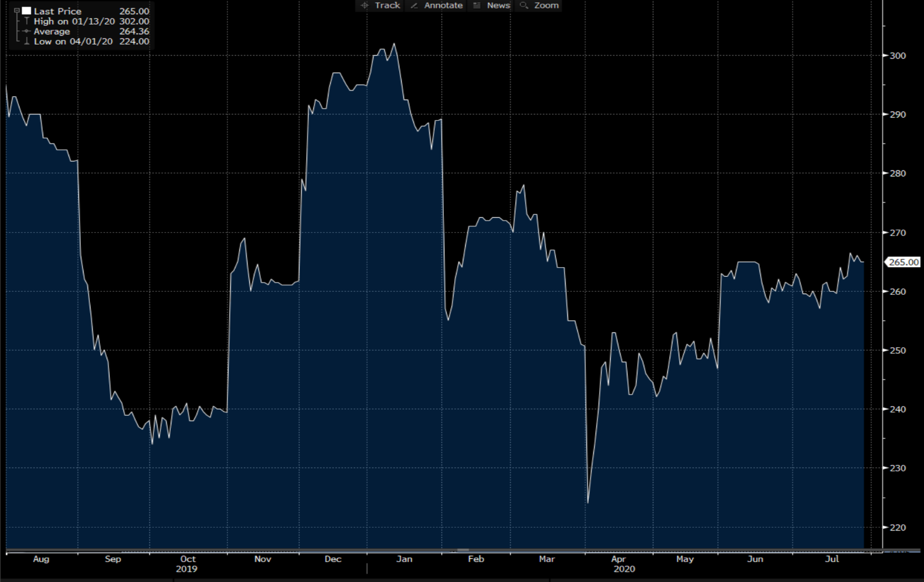Viewport: 924px width, 582px height.
Task: Click the 265.00 price tag on axis
Action: (x=903, y=262)
